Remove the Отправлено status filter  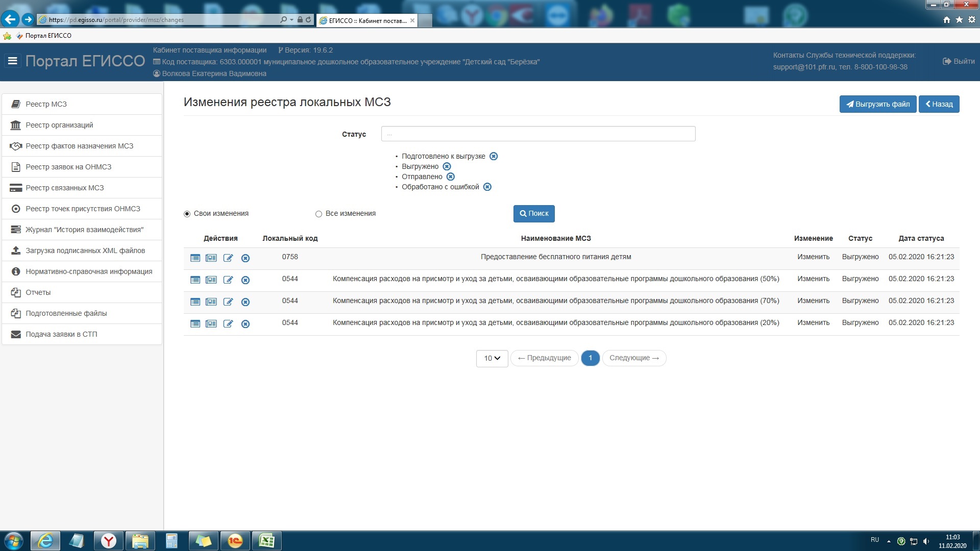(x=450, y=177)
